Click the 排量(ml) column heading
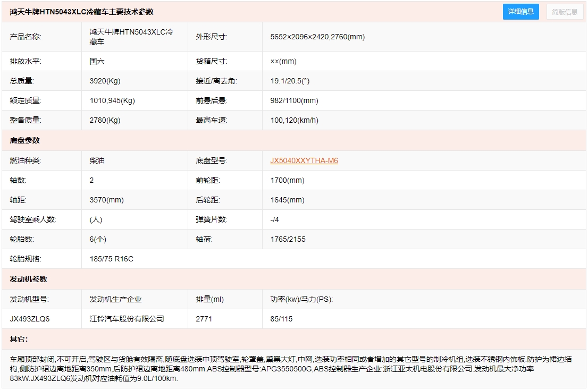This screenshot has height=390, width=588. click(x=209, y=299)
